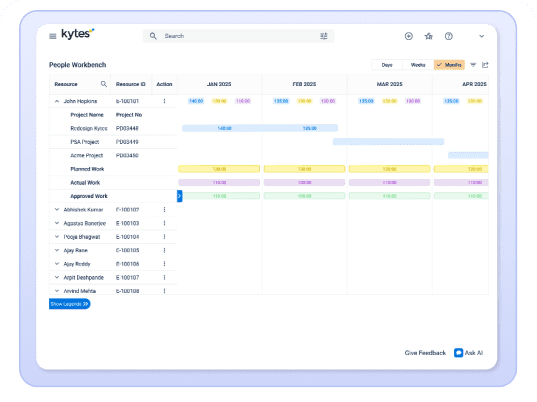Click the Resource ID column header
Image resolution: width=537 pixels, height=402 pixels.
[130, 84]
